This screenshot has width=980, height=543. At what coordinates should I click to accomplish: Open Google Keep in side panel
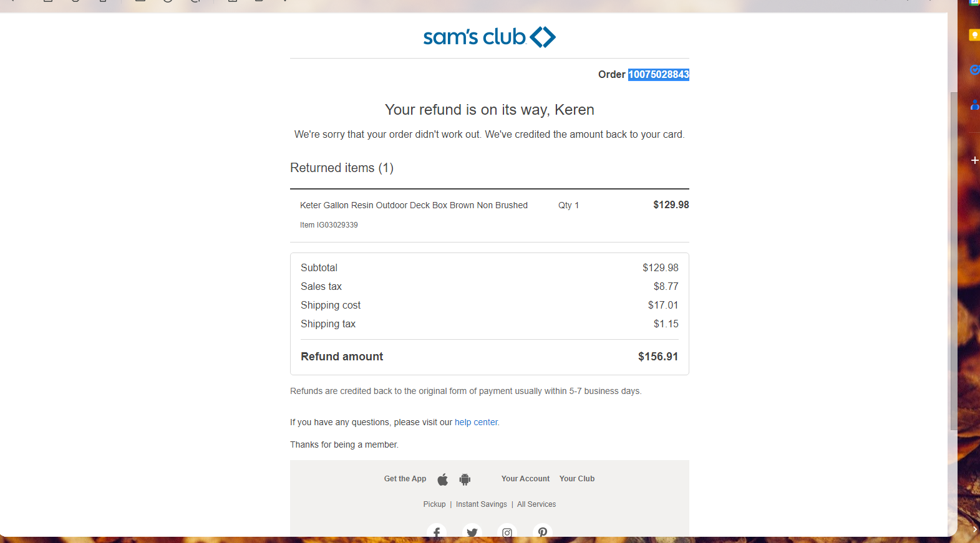pos(974,35)
